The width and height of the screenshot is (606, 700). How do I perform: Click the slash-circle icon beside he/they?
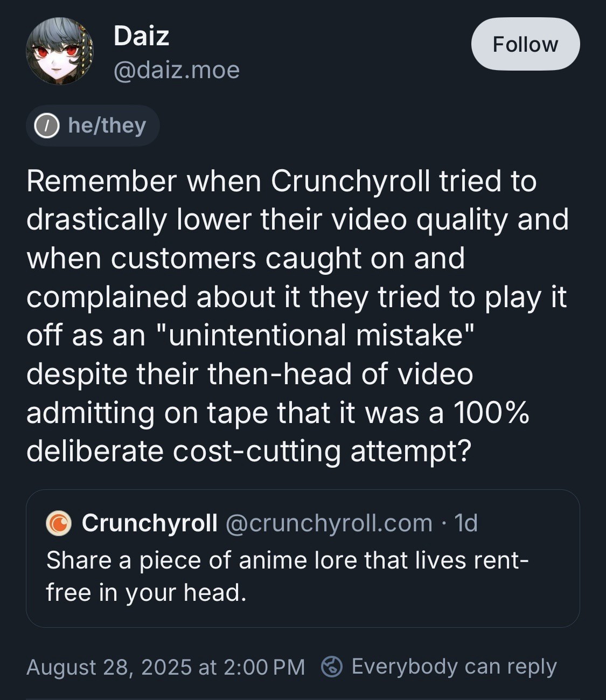coord(47,126)
